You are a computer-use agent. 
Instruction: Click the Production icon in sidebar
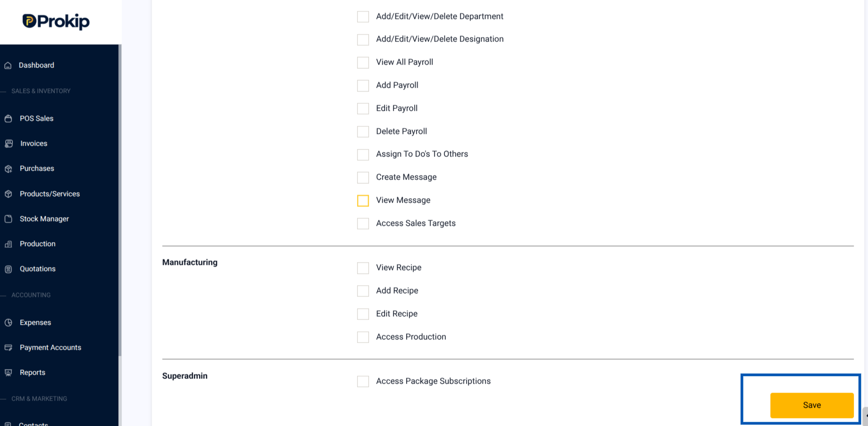(8, 244)
